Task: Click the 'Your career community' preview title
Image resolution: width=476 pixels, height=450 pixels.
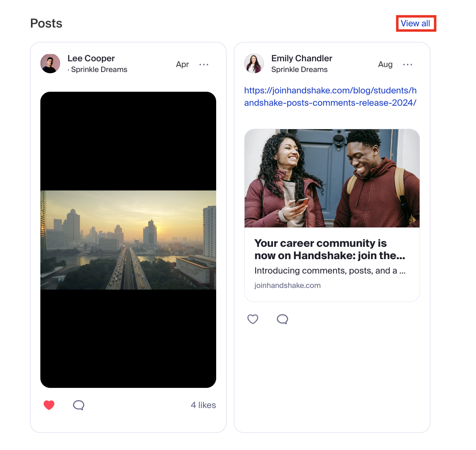Action: (329, 249)
